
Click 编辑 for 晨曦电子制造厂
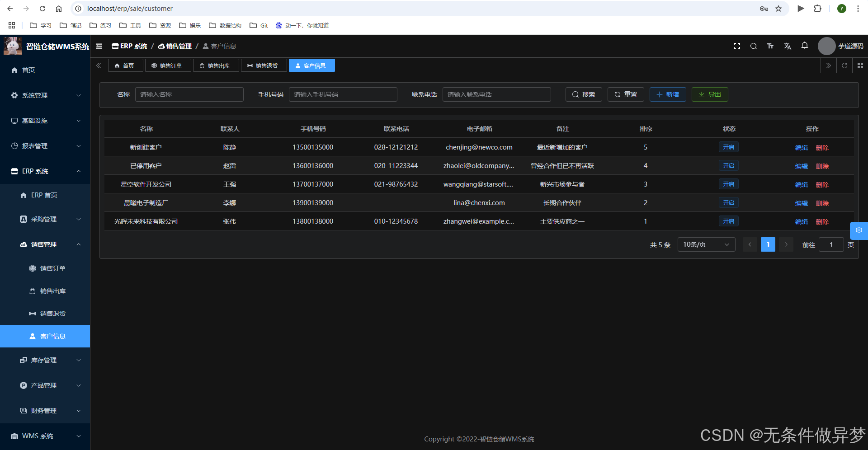click(x=801, y=203)
